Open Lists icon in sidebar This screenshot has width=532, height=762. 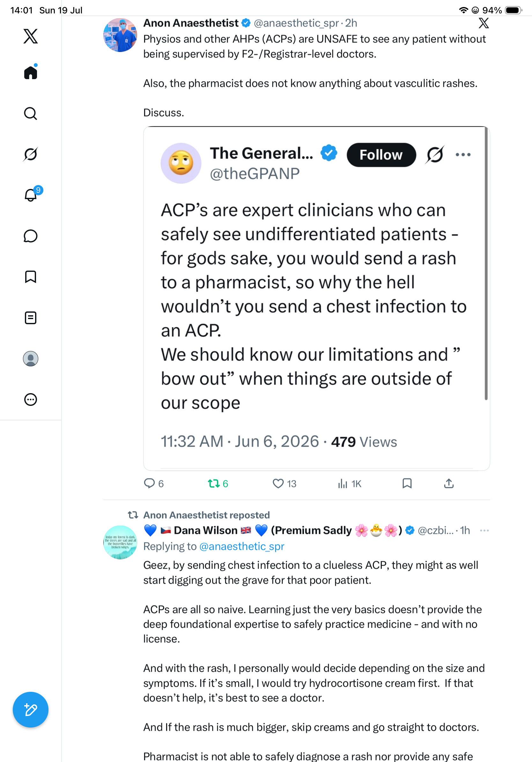(x=31, y=318)
